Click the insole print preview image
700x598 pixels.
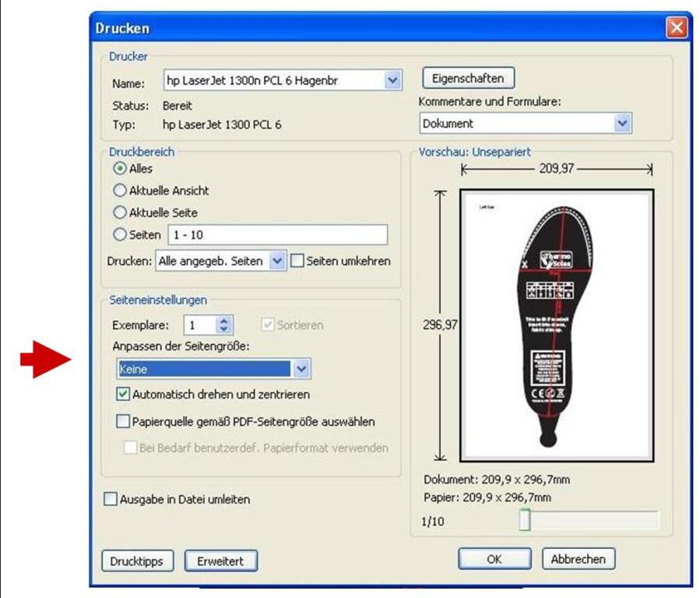point(557,325)
